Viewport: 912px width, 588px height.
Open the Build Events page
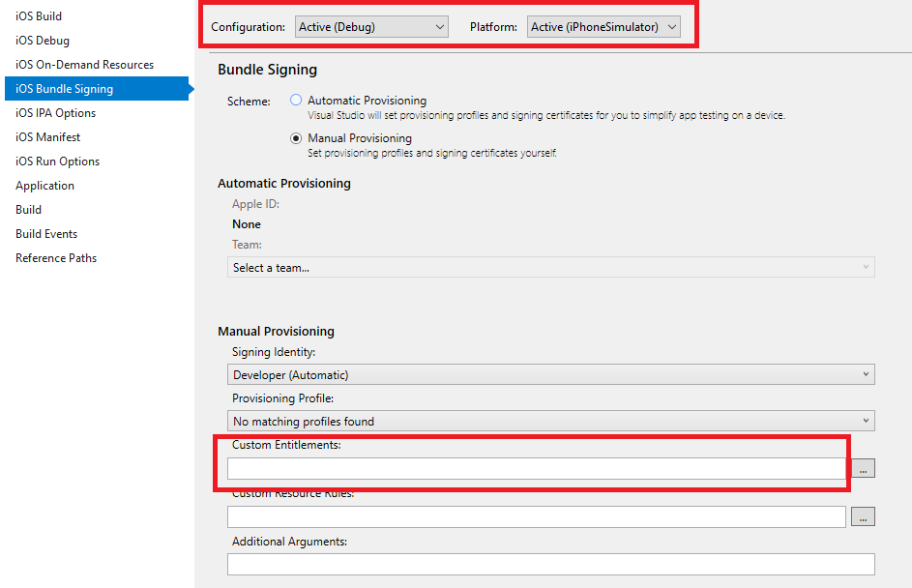tap(46, 234)
